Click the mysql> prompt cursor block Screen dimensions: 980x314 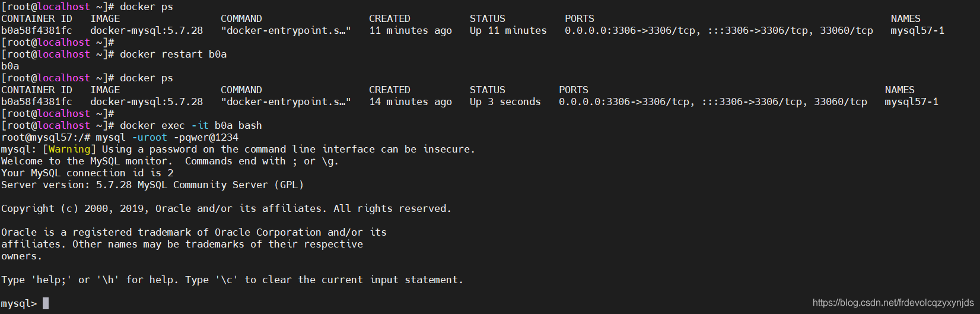pos(46,303)
